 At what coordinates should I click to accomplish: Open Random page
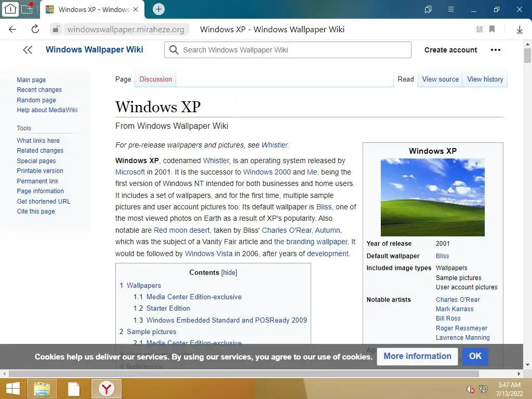[x=36, y=100]
